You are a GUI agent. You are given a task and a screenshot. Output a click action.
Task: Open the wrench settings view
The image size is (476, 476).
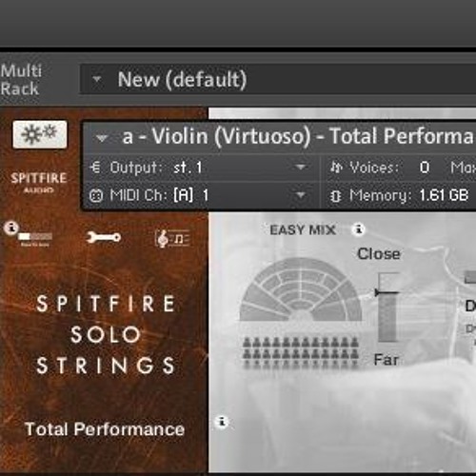point(104,237)
